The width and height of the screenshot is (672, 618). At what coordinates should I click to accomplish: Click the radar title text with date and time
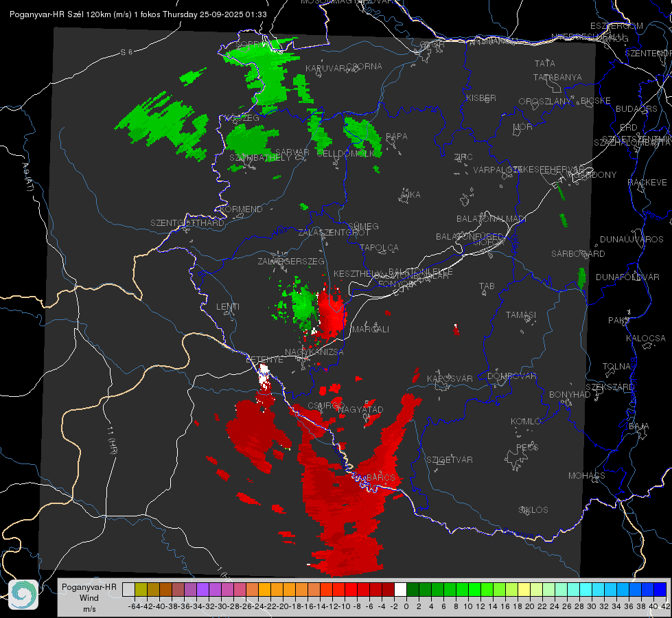pyautogui.click(x=138, y=14)
